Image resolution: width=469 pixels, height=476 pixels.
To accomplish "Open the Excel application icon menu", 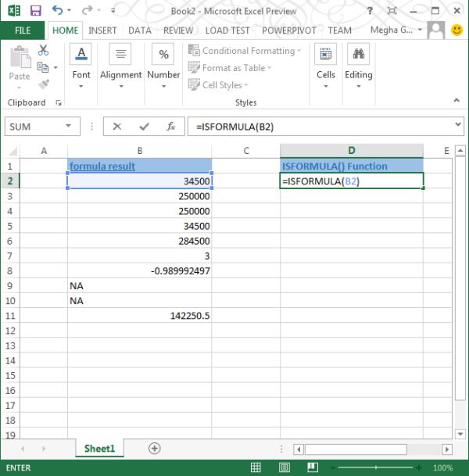I will (14, 11).
